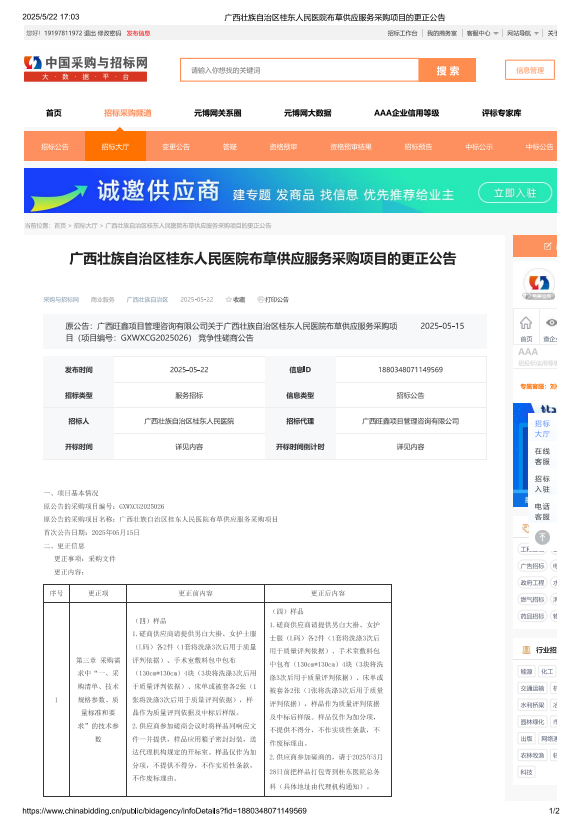Click the 化工 industry tag

pyautogui.click(x=547, y=671)
